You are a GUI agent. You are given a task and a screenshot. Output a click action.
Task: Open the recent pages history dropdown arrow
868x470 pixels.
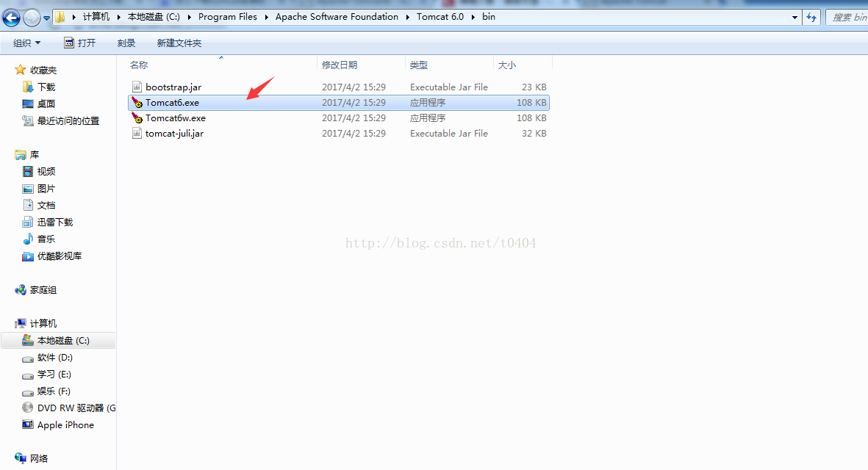pos(46,18)
